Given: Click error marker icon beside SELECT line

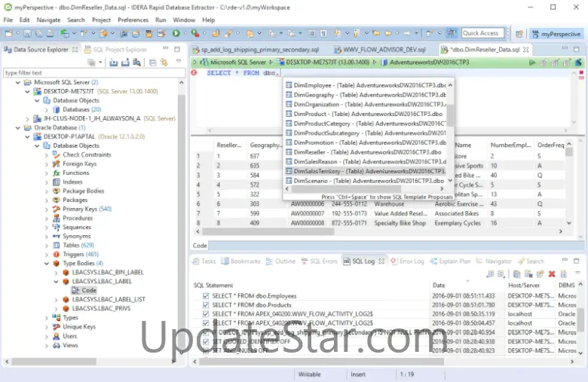Looking at the screenshot, I should [x=194, y=72].
